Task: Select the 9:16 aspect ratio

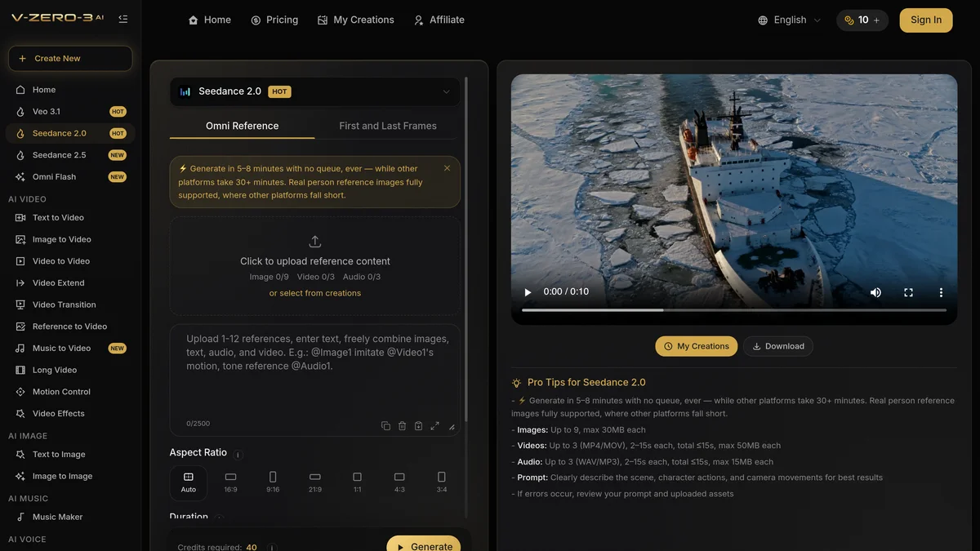Action: [273, 482]
